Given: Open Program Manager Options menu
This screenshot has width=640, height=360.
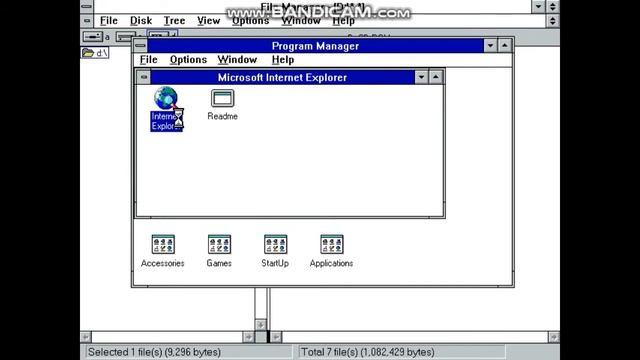Looking at the screenshot, I should coord(188,60).
